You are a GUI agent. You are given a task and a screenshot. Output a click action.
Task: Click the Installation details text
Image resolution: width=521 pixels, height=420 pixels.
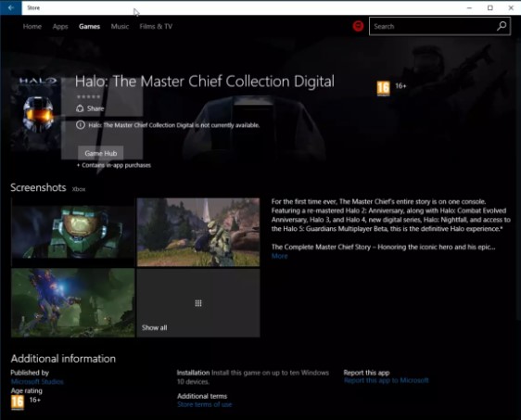(x=253, y=377)
